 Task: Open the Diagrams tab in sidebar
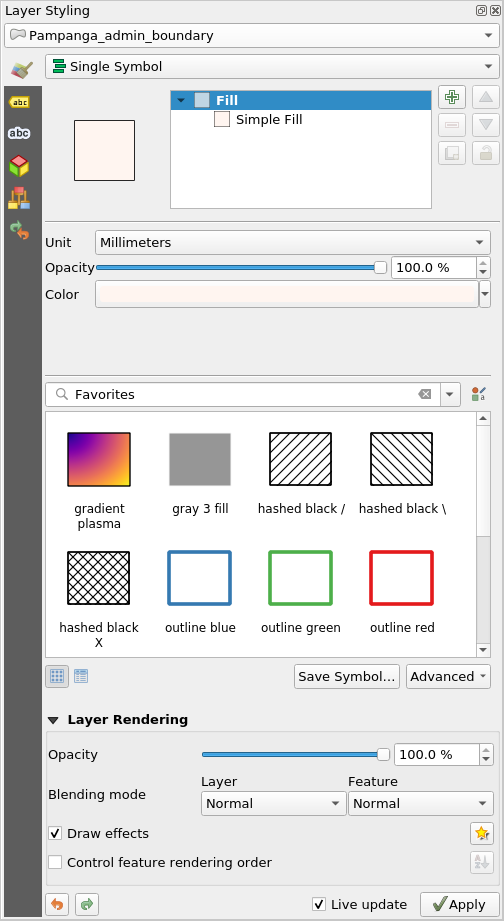coord(19,199)
